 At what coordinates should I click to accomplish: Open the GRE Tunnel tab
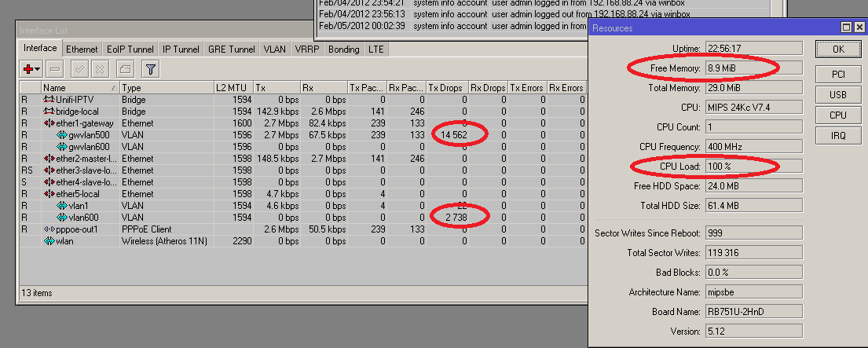point(232,49)
